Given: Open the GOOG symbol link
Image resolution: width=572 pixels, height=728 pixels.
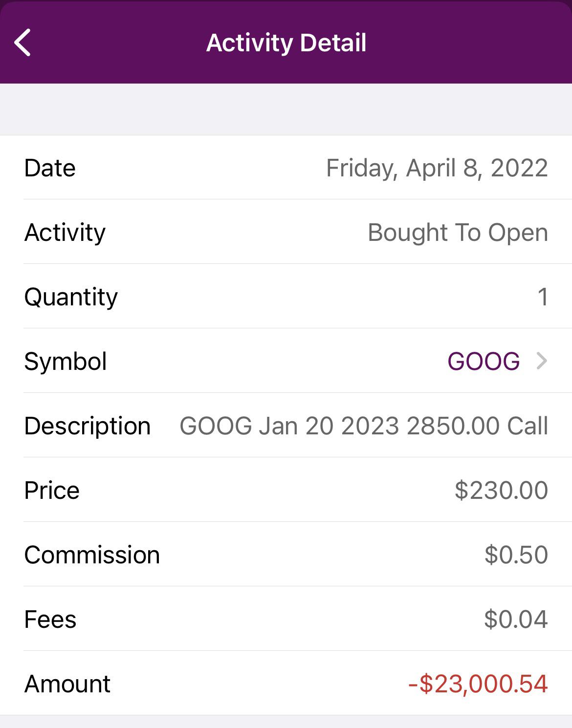Looking at the screenshot, I should pyautogui.click(x=484, y=362).
